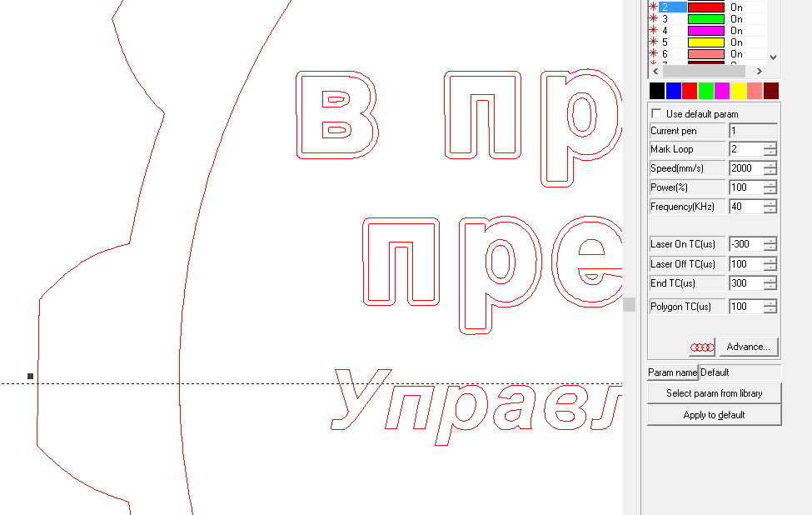Pick the black color swatch in palette
The width and height of the screenshot is (812, 515).
pyautogui.click(x=657, y=91)
